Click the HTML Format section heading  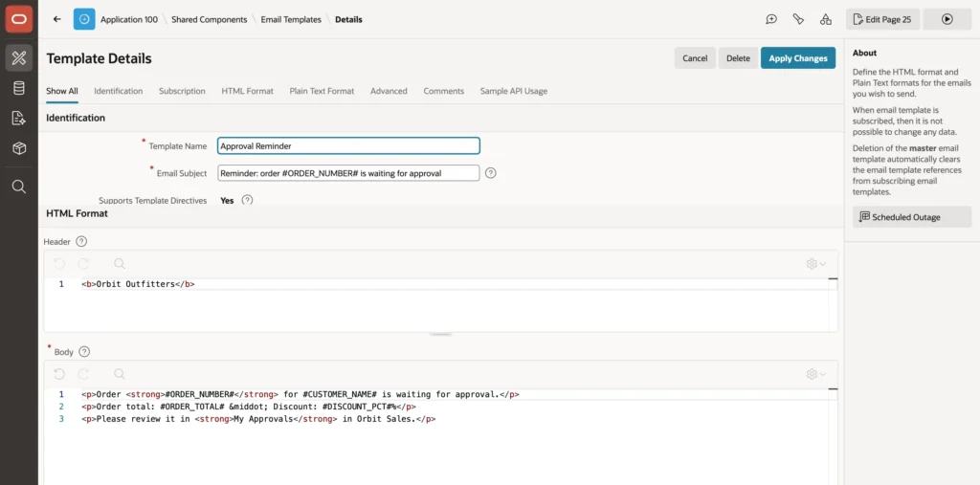pos(77,213)
